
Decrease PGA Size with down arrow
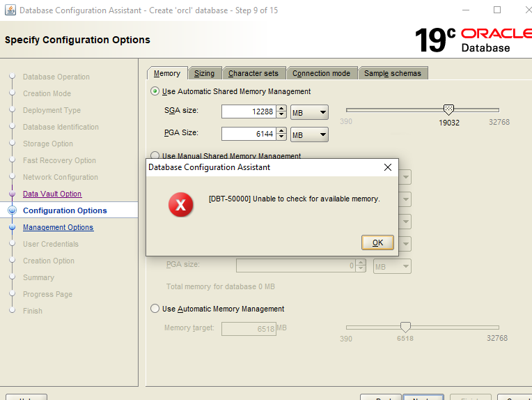[x=281, y=137]
